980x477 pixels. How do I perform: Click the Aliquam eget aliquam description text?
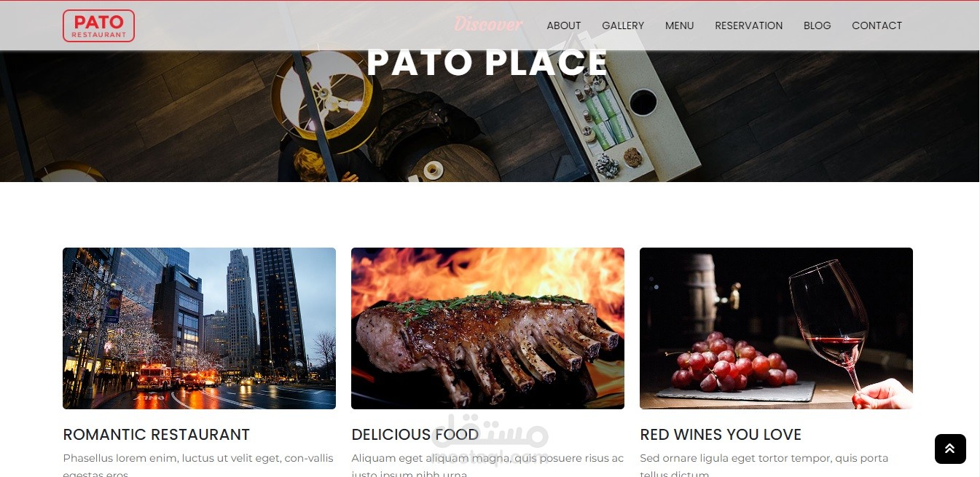487,465
